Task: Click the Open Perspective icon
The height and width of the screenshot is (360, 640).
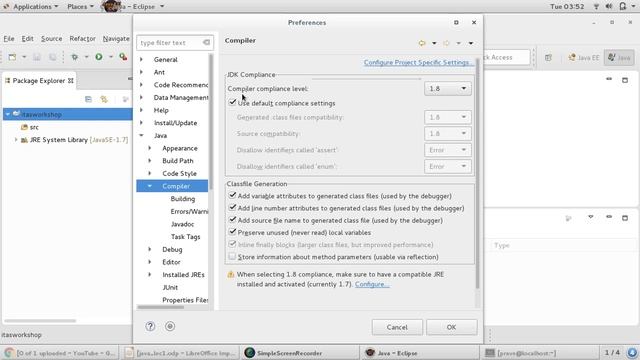Action: (548, 58)
